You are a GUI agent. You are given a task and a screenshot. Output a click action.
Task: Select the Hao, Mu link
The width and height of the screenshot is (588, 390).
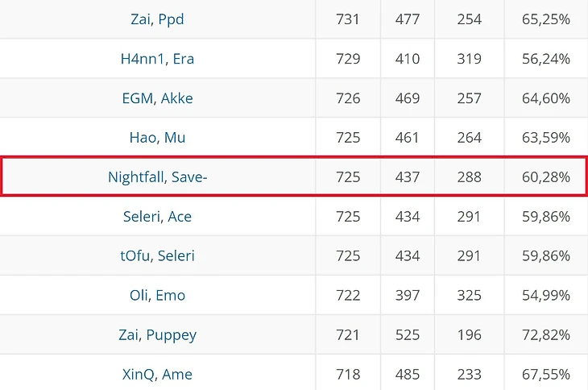[157, 138]
